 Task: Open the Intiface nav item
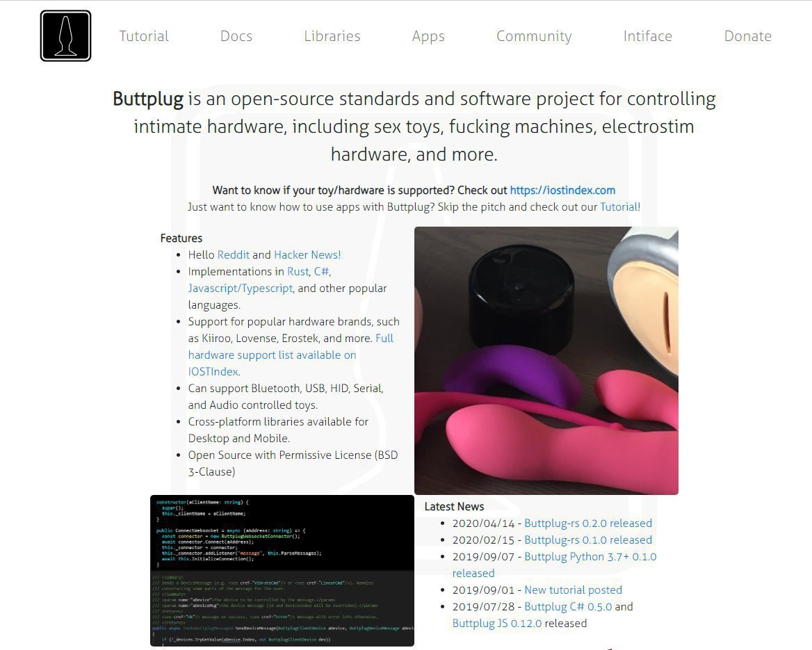click(648, 36)
